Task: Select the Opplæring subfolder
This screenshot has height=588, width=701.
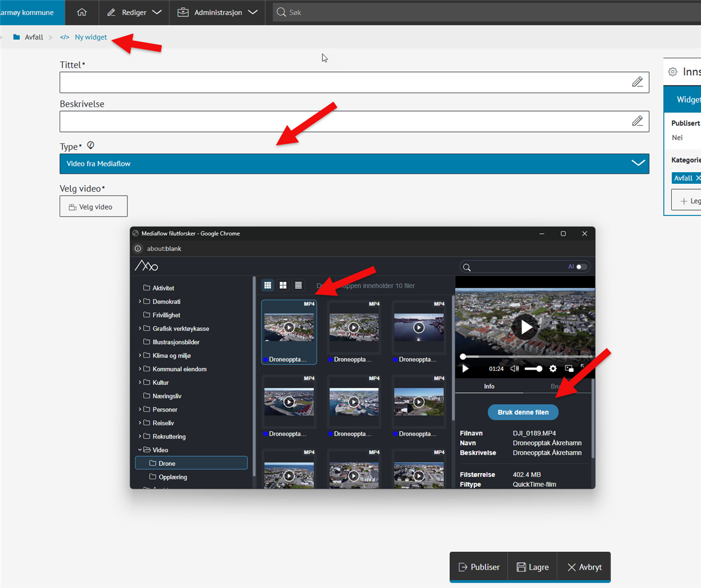Action: click(x=168, y=477)
